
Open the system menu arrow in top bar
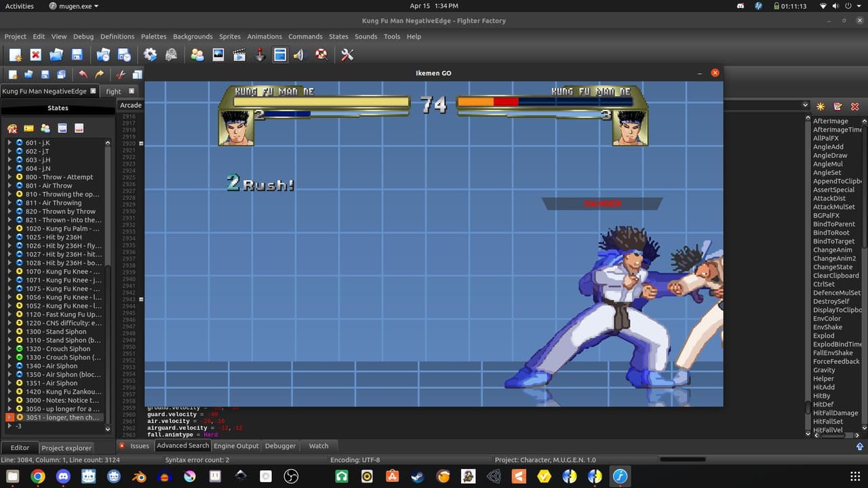(x=859, y=6)
